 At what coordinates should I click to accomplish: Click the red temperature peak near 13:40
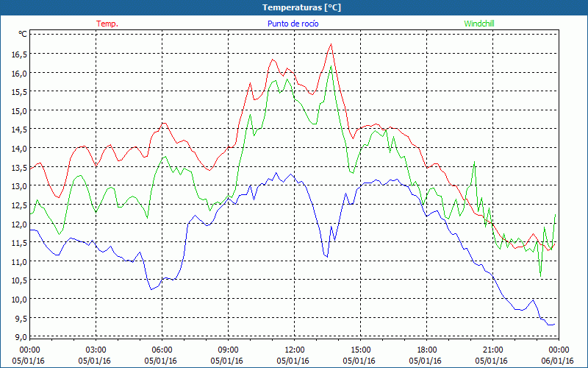click(331, 44)
